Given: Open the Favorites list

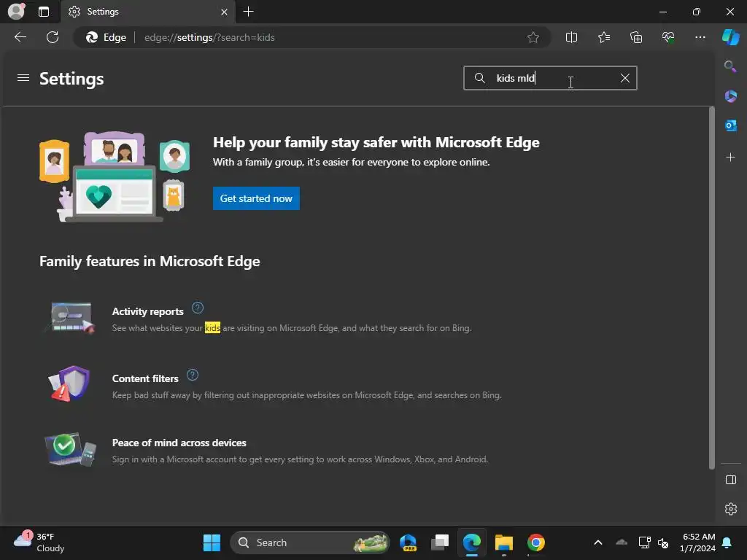Looking at the screenshot, I should pos(603,37).
